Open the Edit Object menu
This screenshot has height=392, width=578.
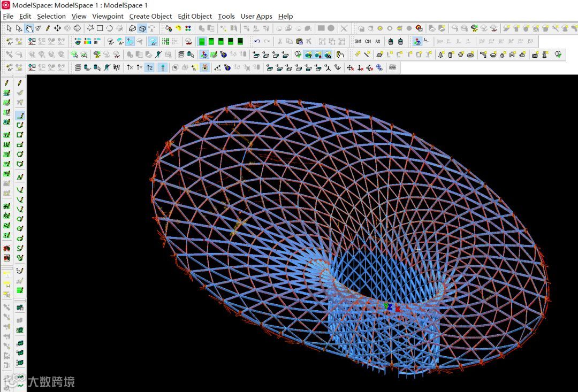pyautogui.click(x=195, y=16)
